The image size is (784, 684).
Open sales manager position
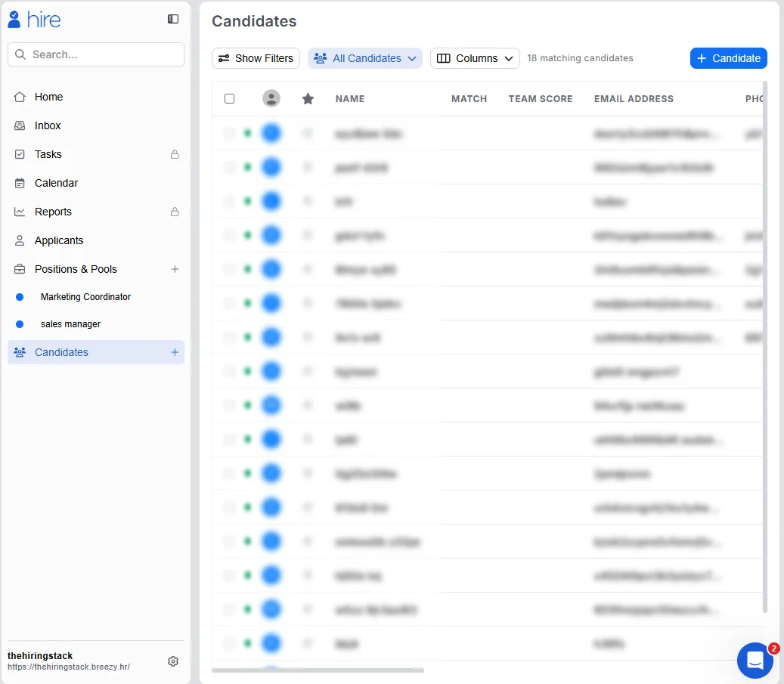click(x=70, y=324)
